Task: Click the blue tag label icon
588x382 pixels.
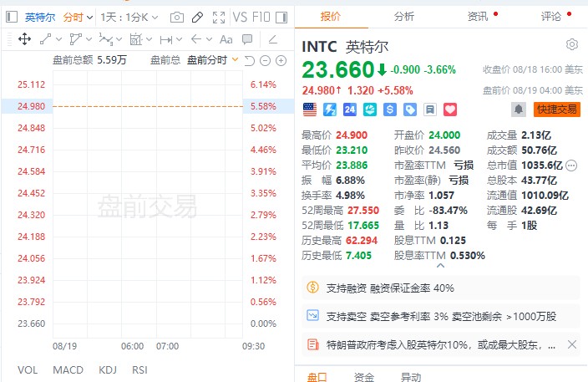Action: [410, 110]
